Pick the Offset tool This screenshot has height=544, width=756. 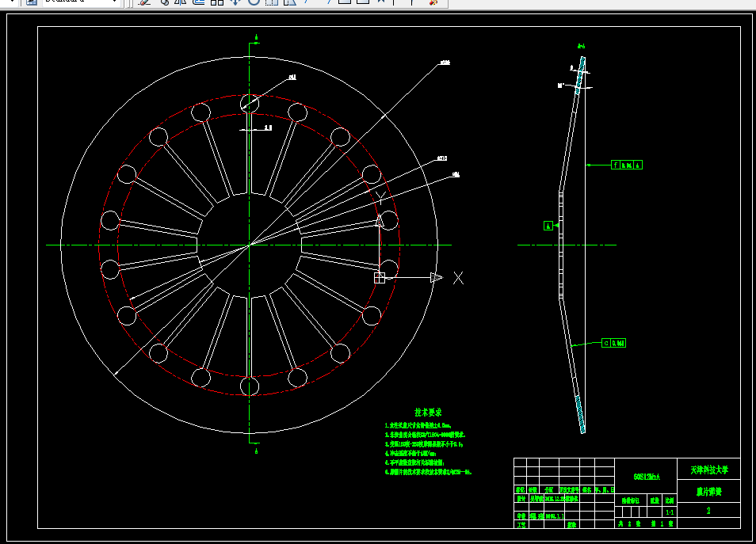199,2
